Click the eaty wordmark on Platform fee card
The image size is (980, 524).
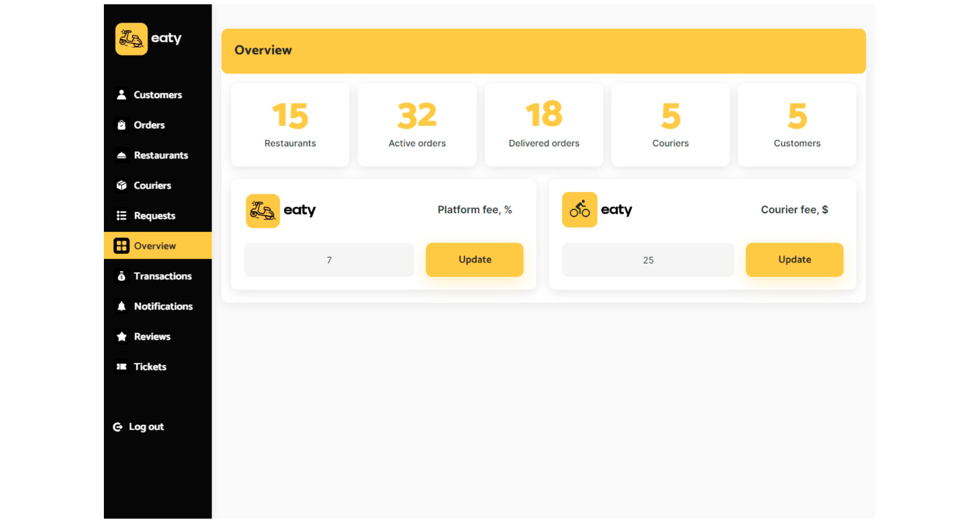pyautogui.click(x=300, y=211)
